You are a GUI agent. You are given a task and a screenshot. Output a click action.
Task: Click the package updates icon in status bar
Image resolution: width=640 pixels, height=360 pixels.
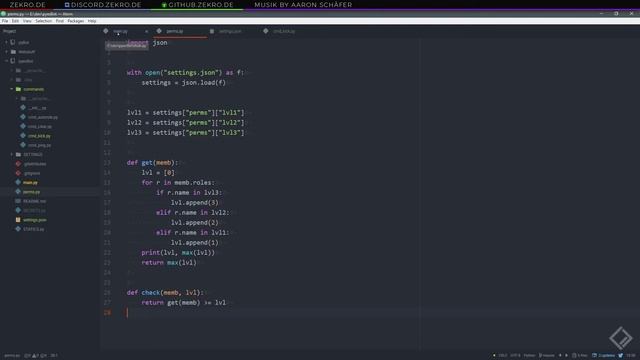pyautogui.click(x=595, y=356)
